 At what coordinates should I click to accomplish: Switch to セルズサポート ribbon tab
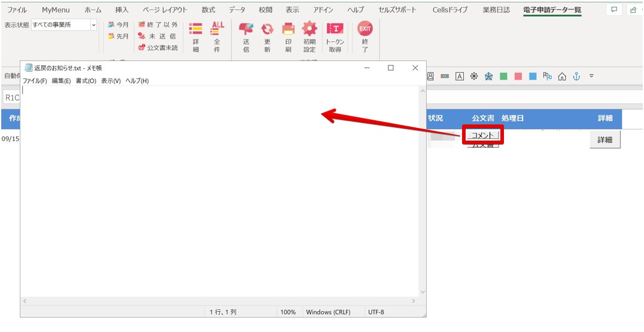(x=399, y=10)
